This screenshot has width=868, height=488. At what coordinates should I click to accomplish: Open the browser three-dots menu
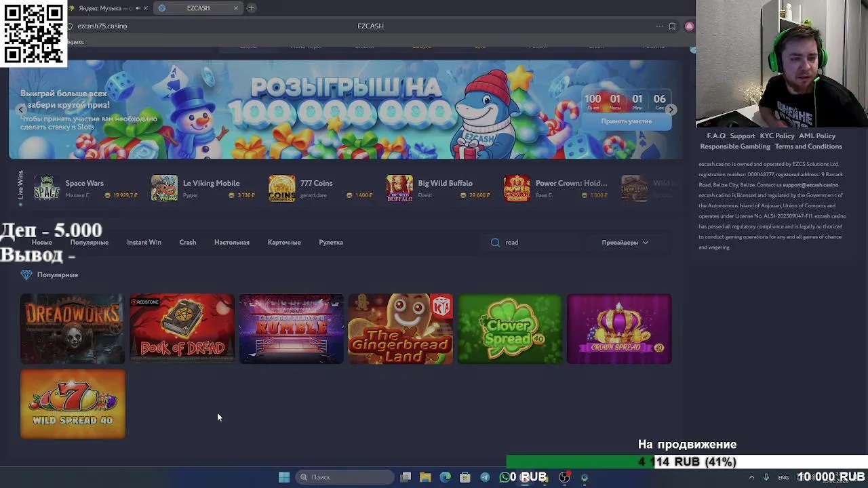click(x=659, y=26)
